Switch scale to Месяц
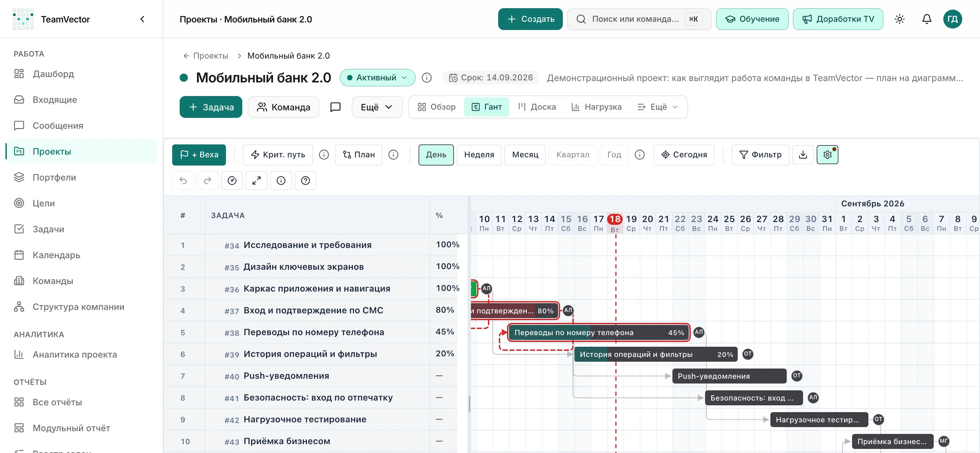This screenshot has width=980, height=453. pos(525,155)
